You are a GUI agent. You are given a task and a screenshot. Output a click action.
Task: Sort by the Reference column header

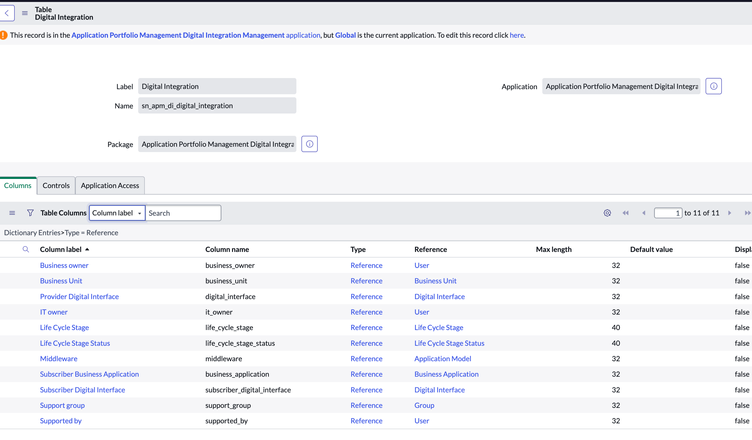coord(431,250)
